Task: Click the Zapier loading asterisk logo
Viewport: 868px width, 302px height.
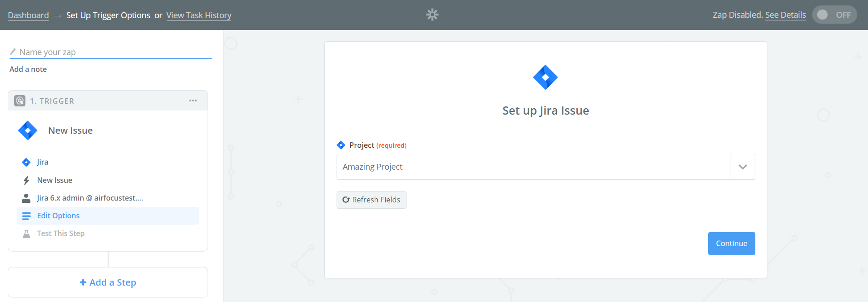Action: [x=432, y=15]
